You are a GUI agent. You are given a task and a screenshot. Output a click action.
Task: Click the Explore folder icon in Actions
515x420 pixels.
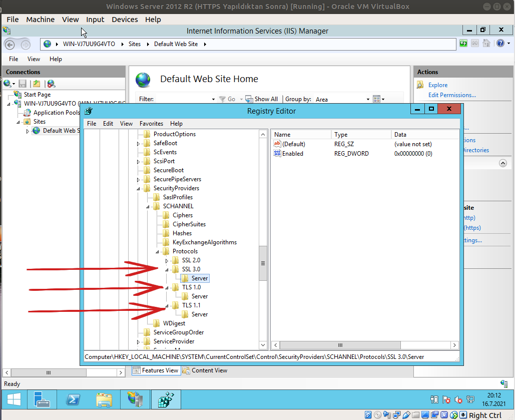(x=420, y=85)
